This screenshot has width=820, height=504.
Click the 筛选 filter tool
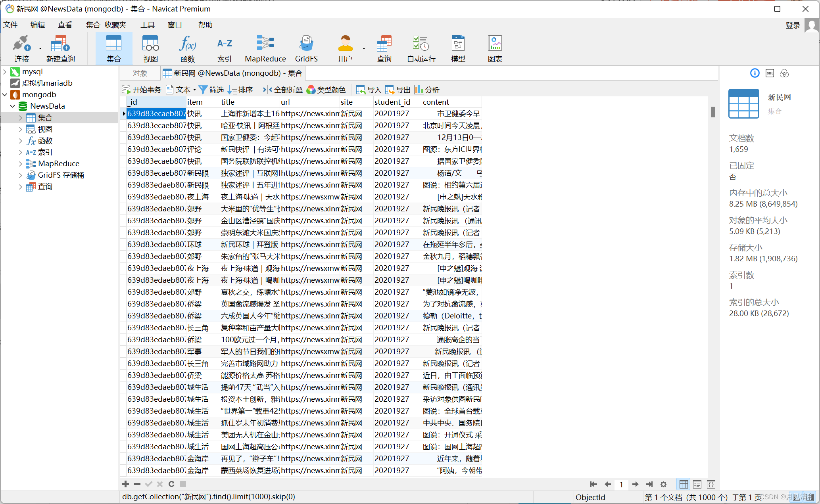tap(211, 90)
